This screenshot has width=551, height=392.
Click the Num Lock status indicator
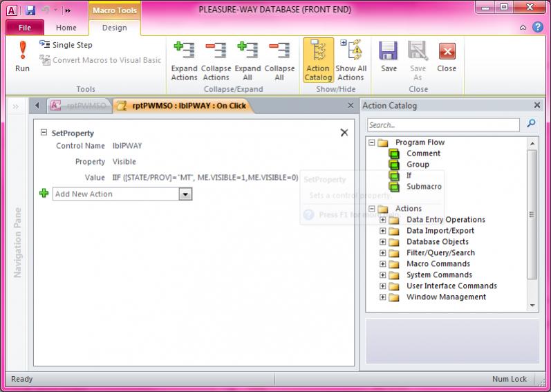(510, 379)
